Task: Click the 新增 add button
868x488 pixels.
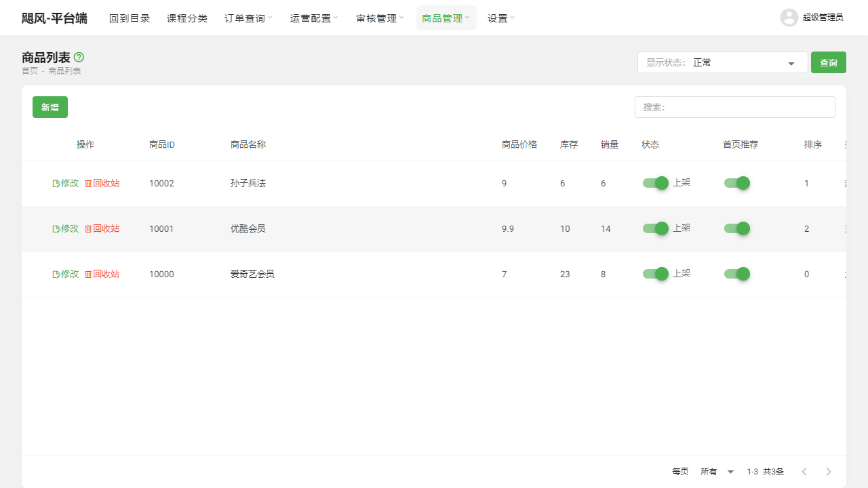Action: pos(50,106)
